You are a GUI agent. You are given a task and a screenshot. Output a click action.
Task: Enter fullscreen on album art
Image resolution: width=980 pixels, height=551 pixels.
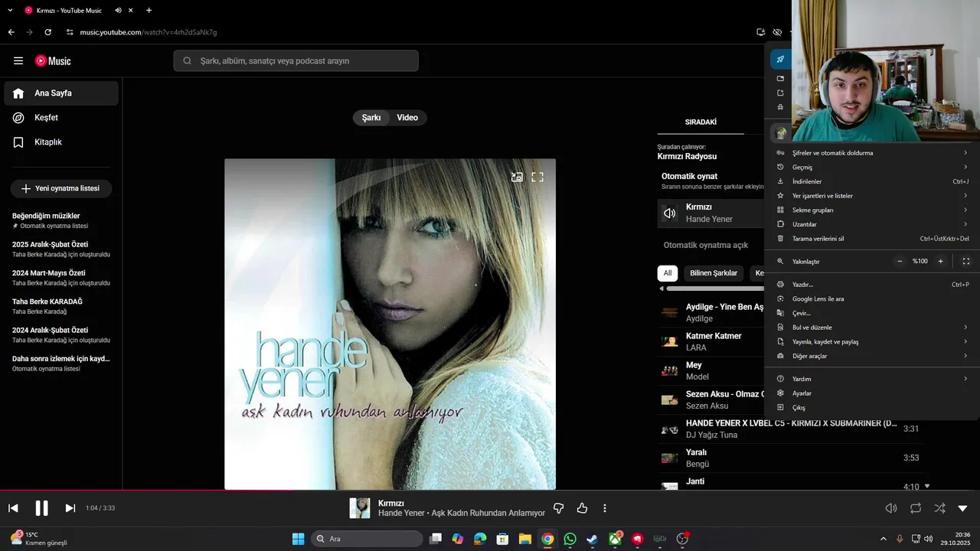537,177
